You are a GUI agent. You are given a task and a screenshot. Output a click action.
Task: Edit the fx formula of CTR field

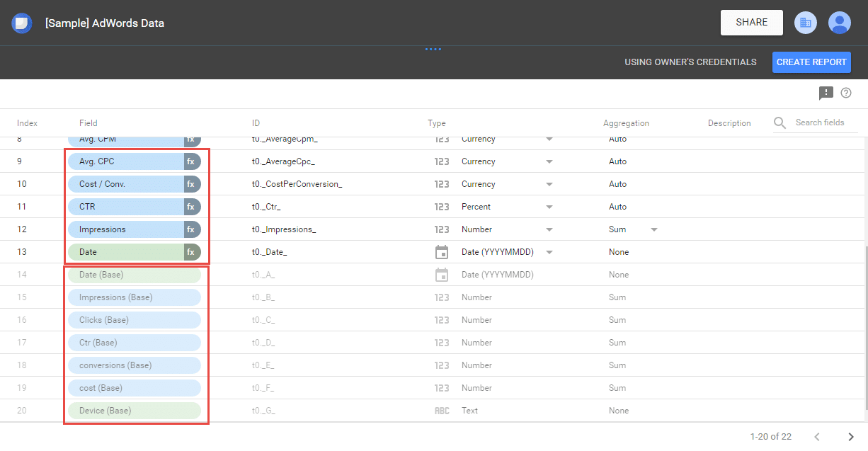click(190, 207)
